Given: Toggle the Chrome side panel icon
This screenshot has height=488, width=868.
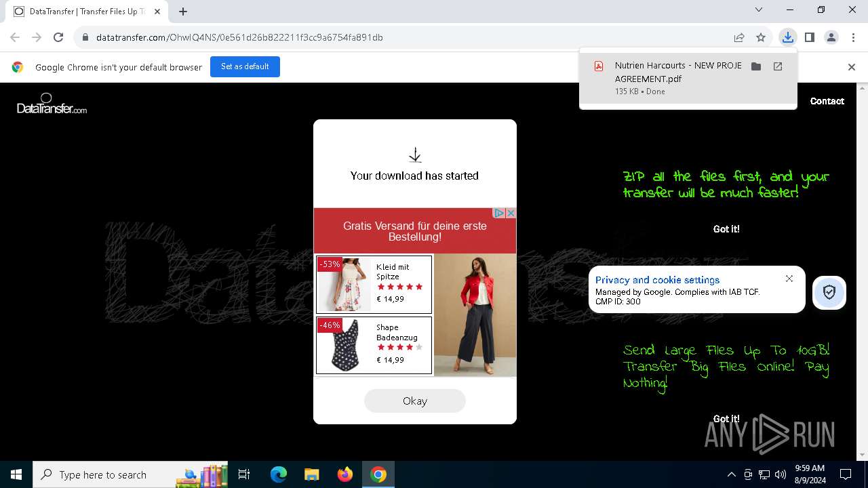Looking at the screenshot, I should pos(809,37).
